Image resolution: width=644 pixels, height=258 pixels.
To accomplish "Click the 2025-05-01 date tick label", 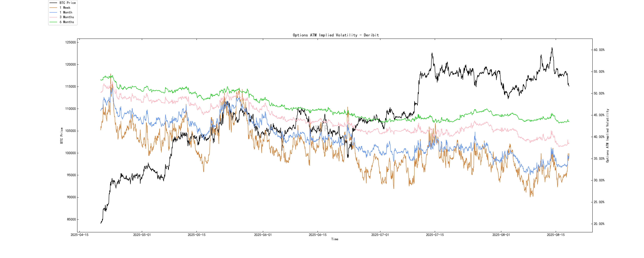I will point(142,235).
